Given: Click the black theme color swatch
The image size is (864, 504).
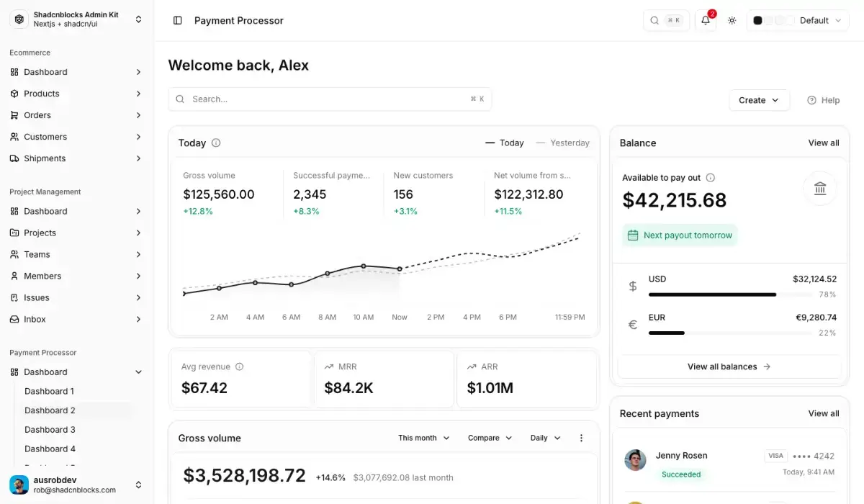Looking at the screenshot, I should pos(757,20).
